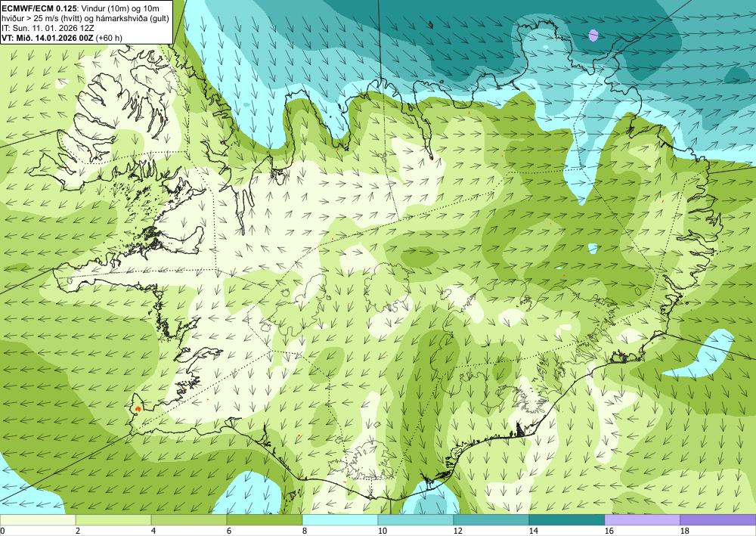Click the purple wind patch in the northeast

[x=593, y=35]
